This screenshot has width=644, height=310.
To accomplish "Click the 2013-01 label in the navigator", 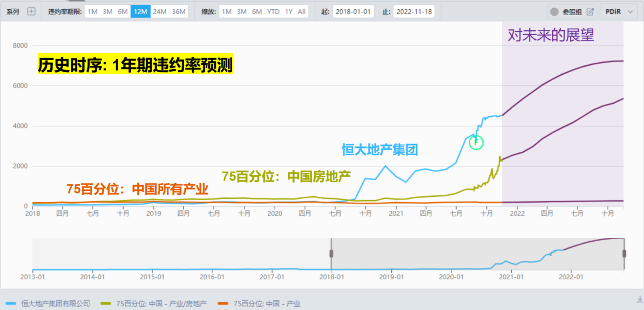I will click(33, 277).
